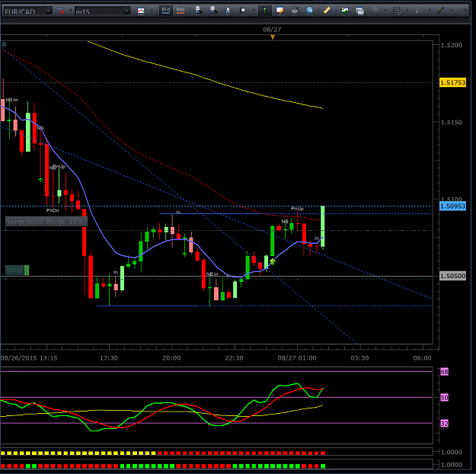The height and width of the screenshot is (474, 476).
Task: Click the green up arrow signal near 1.5050 breakout
Action: click(273, 261)
